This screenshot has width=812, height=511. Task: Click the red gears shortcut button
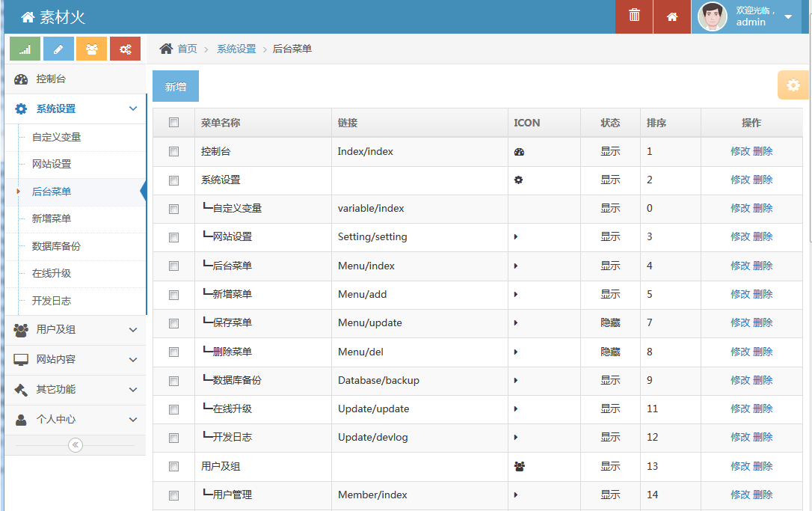point(126,49)
